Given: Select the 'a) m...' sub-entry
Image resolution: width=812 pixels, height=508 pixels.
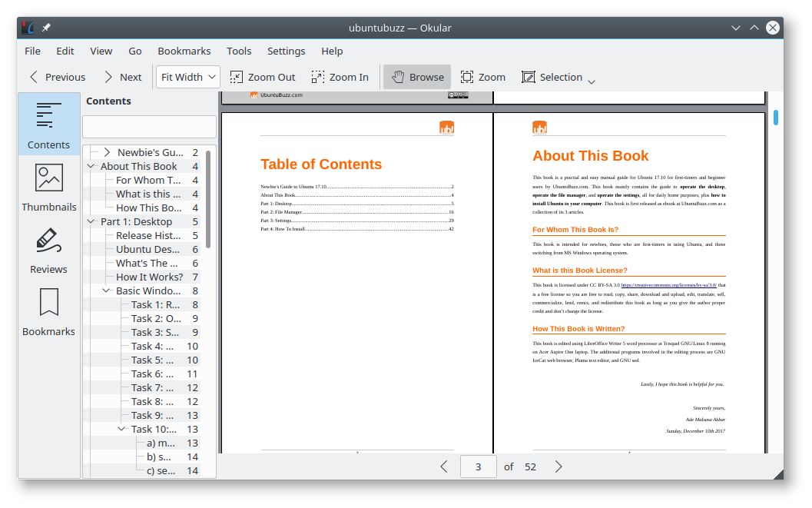Looking at the screenshot, I should [x=161, y=443].
